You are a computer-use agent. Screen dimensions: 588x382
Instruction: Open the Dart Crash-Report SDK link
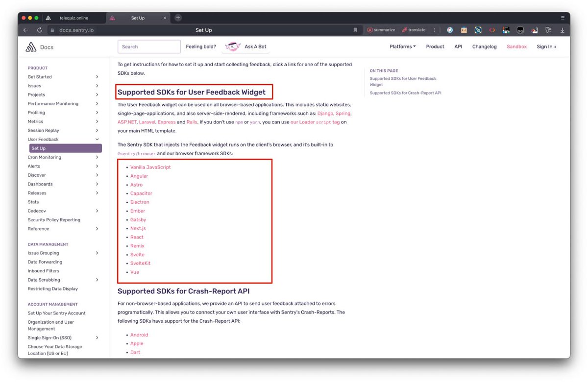135,352
